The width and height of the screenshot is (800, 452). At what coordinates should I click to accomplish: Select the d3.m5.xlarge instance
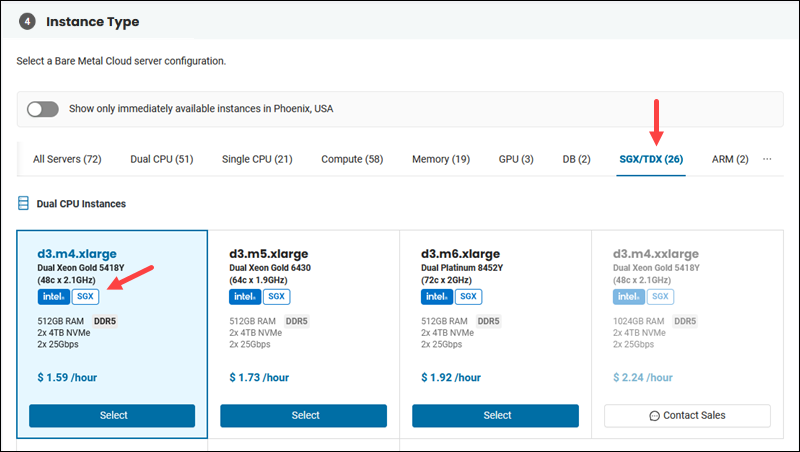[x=304, y=415]
